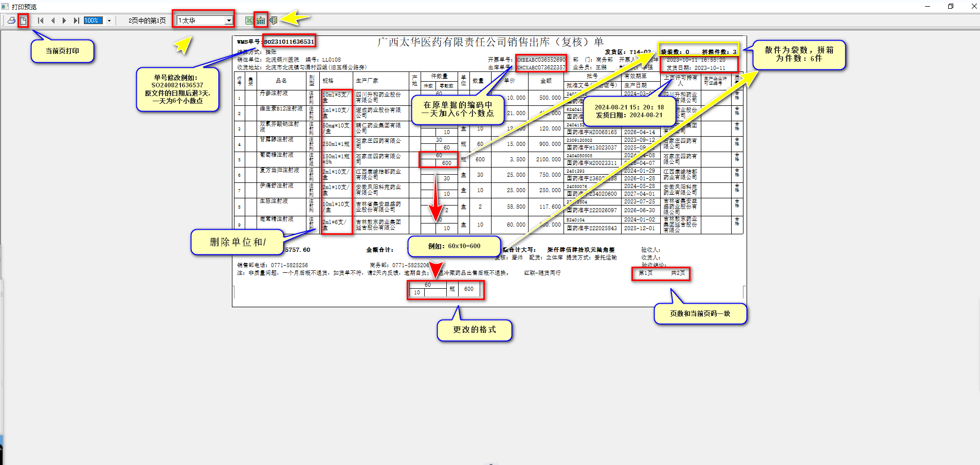
Task: Click the exit door icon to leave preview
Action: point(274,21)
